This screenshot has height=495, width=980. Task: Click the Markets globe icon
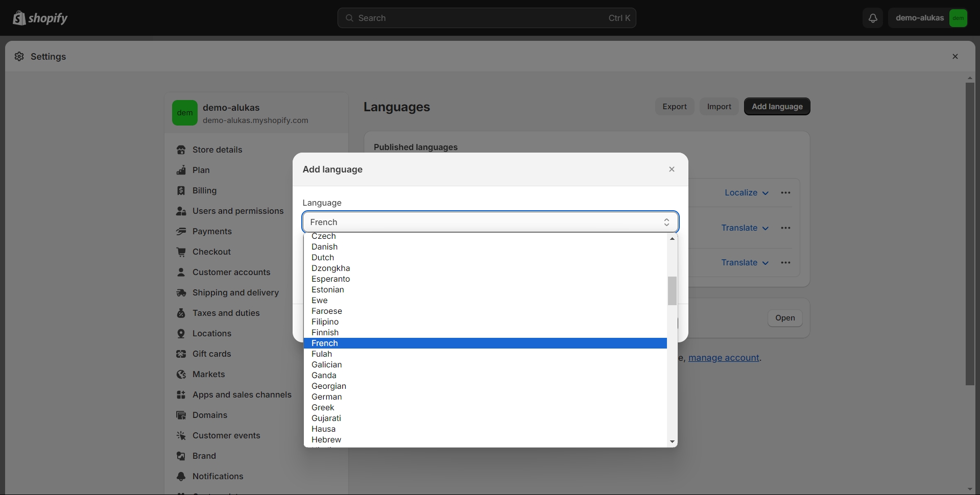181,374
